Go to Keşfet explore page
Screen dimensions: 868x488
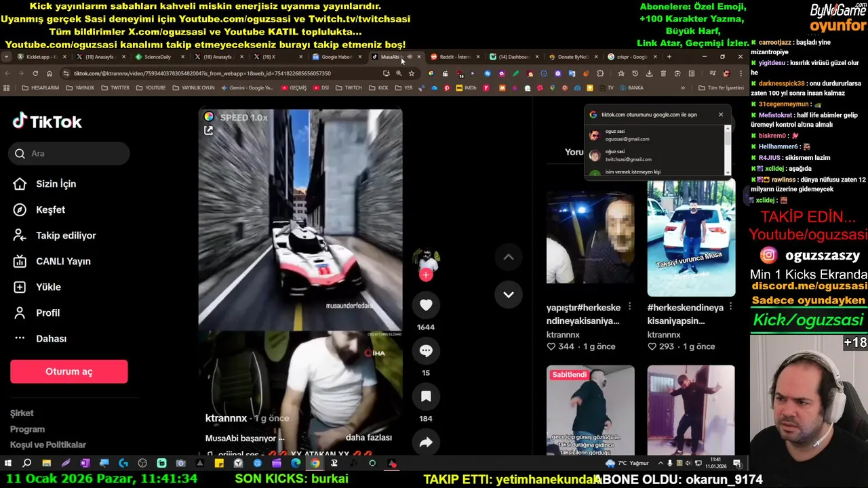pos(39,209)
